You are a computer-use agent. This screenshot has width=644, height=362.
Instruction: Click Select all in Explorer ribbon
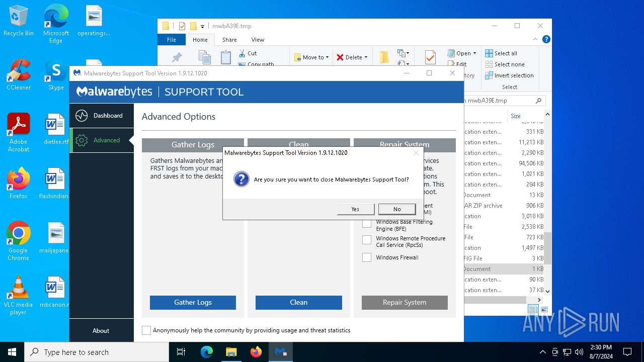tap(501, 53)
